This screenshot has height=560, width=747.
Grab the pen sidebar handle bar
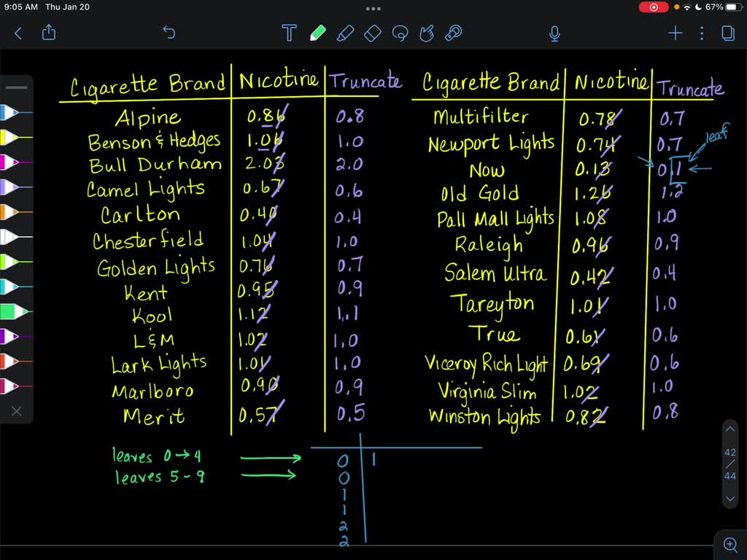pyautogui.click(x=17, y=87)
